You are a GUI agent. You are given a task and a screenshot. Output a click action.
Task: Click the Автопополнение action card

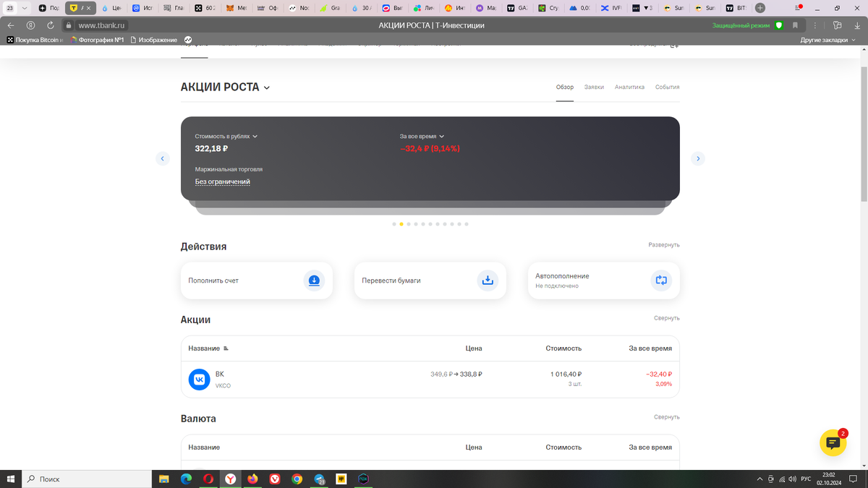604,281
